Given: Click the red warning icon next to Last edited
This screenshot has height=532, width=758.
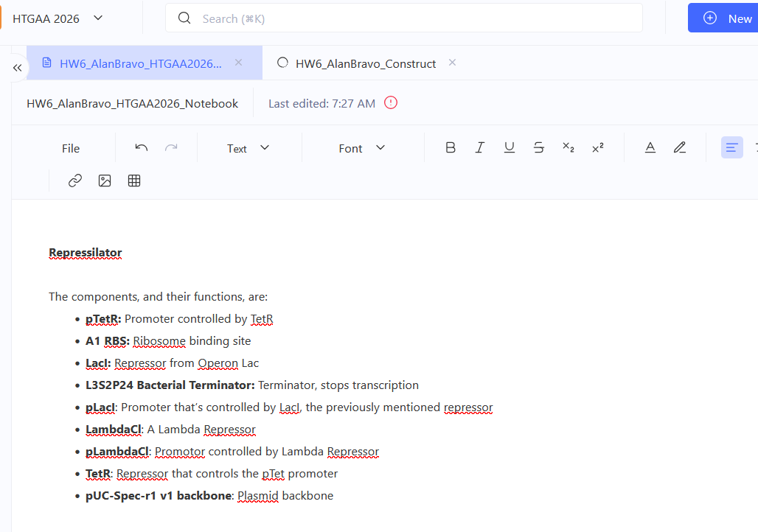Looking at the screenshot, I should pos(391,103).
